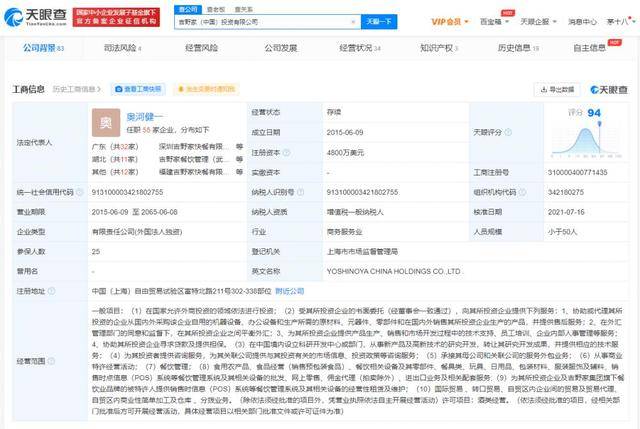Screen dimensions: 640x429
Task: Open the 经营风险 tab
Action: [202, 48]
